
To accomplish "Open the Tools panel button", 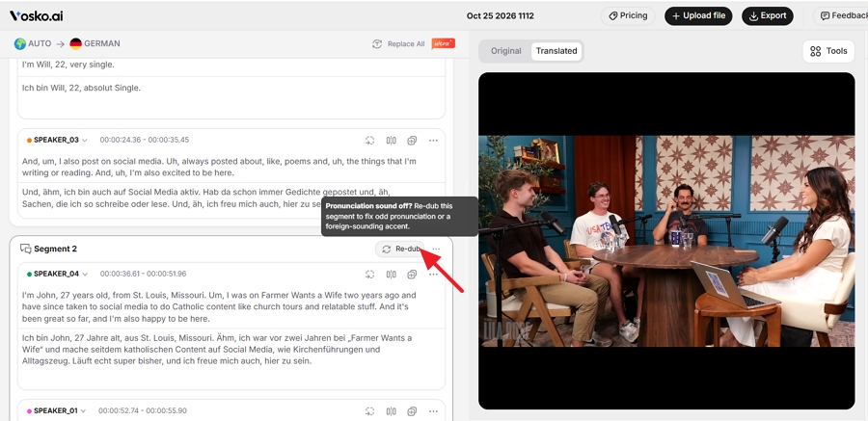I will (828, 51).
